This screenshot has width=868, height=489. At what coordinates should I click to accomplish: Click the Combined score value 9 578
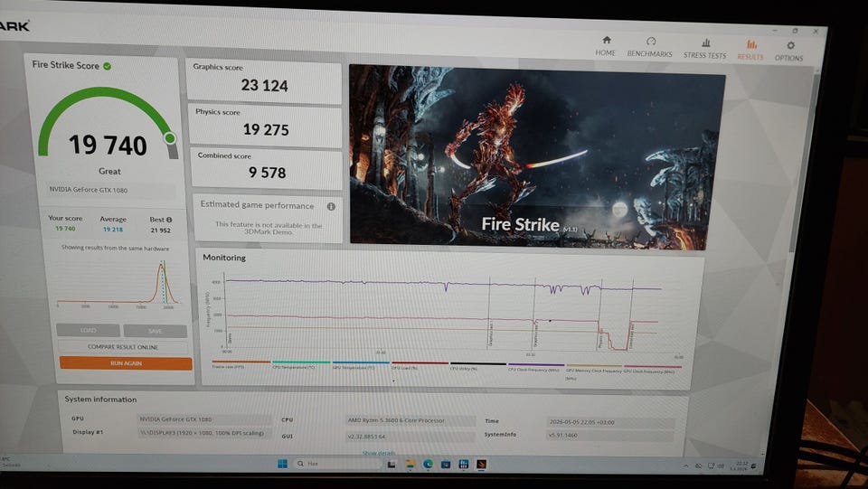point(268,173)
